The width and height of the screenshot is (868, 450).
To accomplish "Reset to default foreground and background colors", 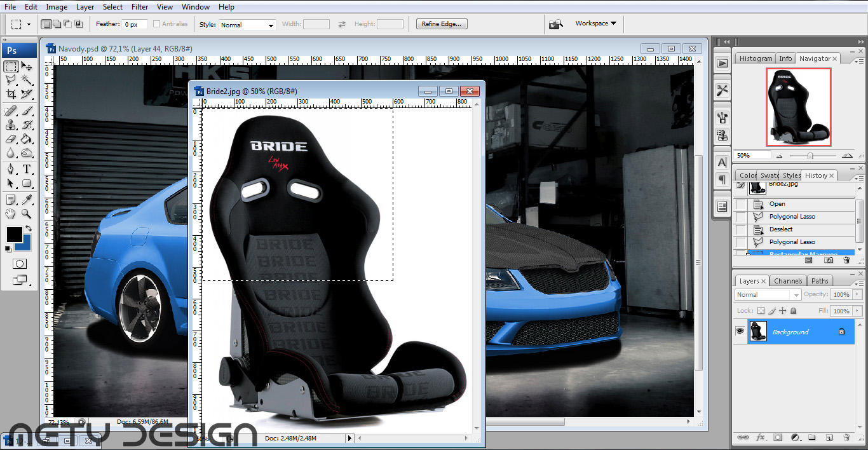I will tap(9, 248).
